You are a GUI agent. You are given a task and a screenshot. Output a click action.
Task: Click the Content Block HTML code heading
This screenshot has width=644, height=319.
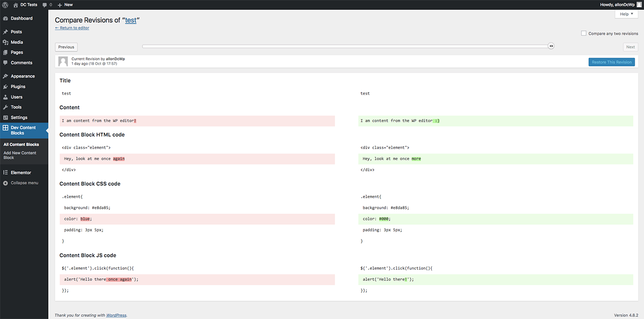coord(92,134)
